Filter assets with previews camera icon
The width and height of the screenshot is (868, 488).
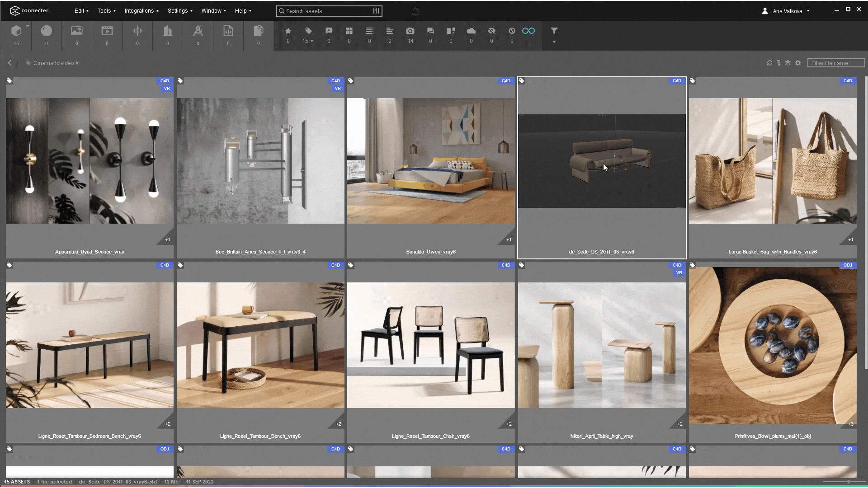click(x=410, y=31)
